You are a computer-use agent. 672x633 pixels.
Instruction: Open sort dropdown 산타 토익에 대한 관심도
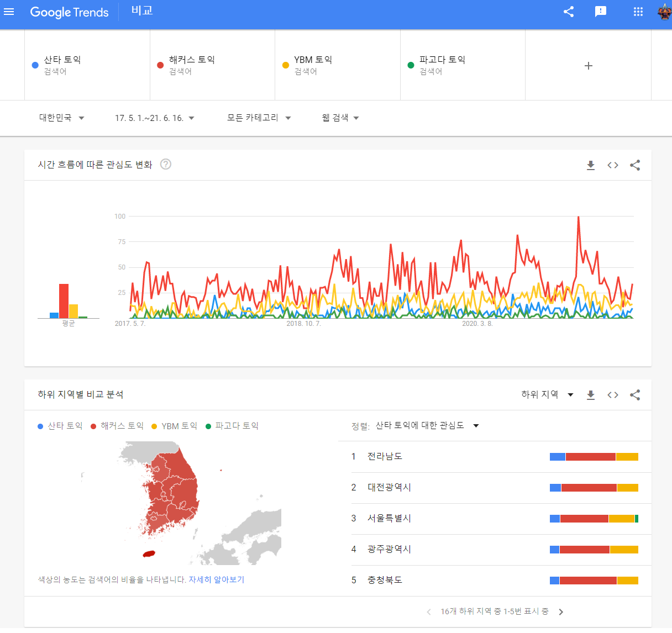(427, 425)
